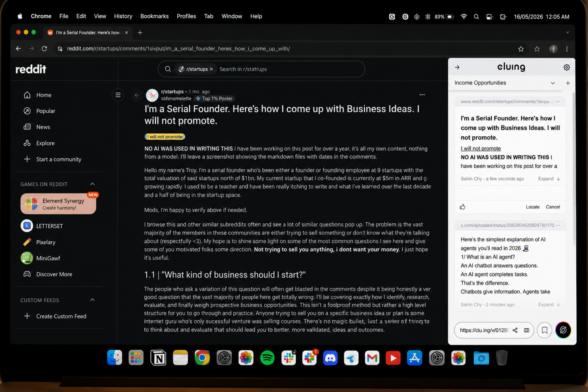This screenshot has height=392, width=588.
Task: Open the Chrome three-dot menu
Action: (x=567, y=49)
